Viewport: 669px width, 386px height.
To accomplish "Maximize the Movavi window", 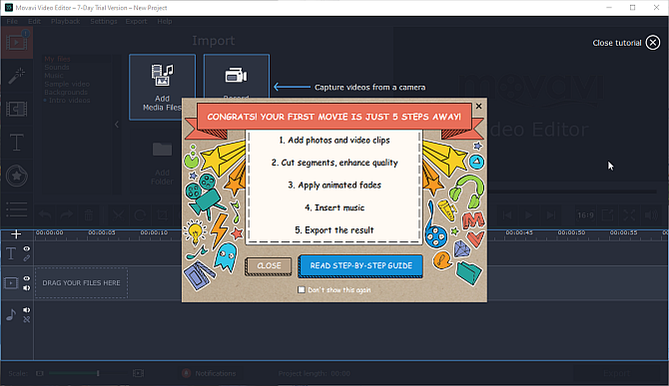I will pos(632,8).
